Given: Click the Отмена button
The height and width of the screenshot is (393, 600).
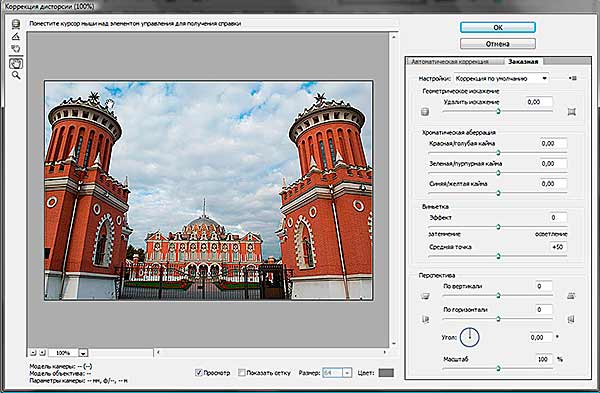Looking at the screenshot, I should [x=498, y=44].
